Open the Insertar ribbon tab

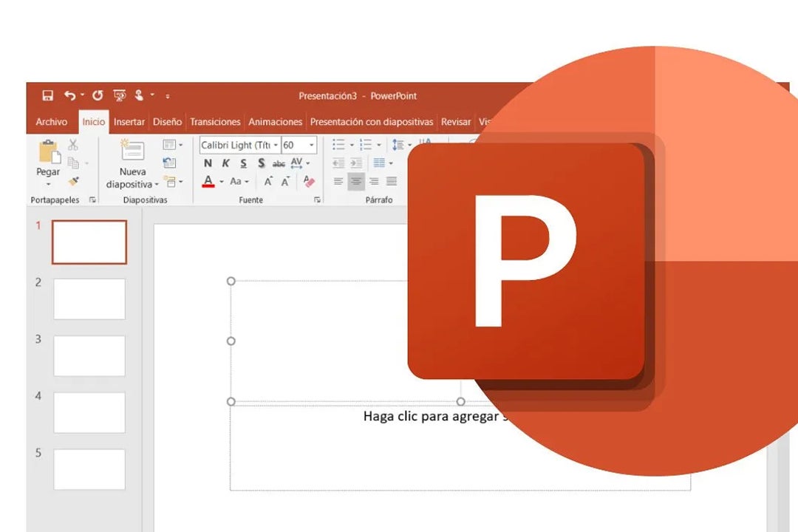click(129, 122)
